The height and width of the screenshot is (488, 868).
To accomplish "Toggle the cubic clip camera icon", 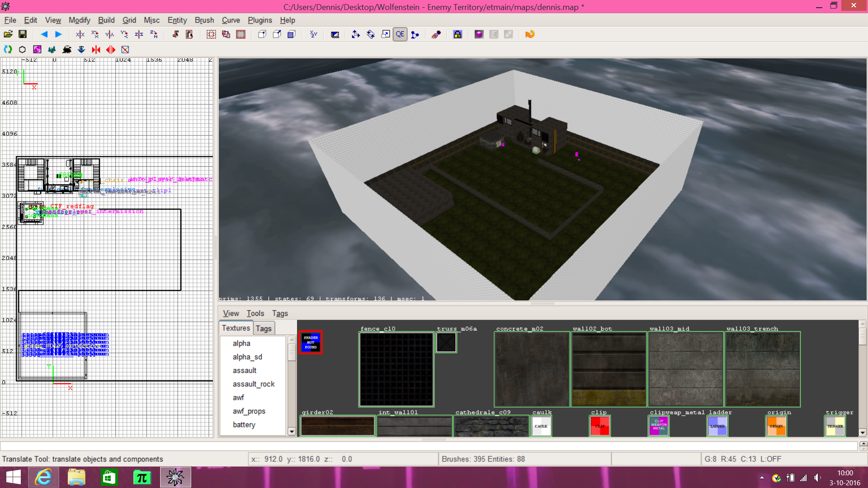I will click(x=335, y=34).
